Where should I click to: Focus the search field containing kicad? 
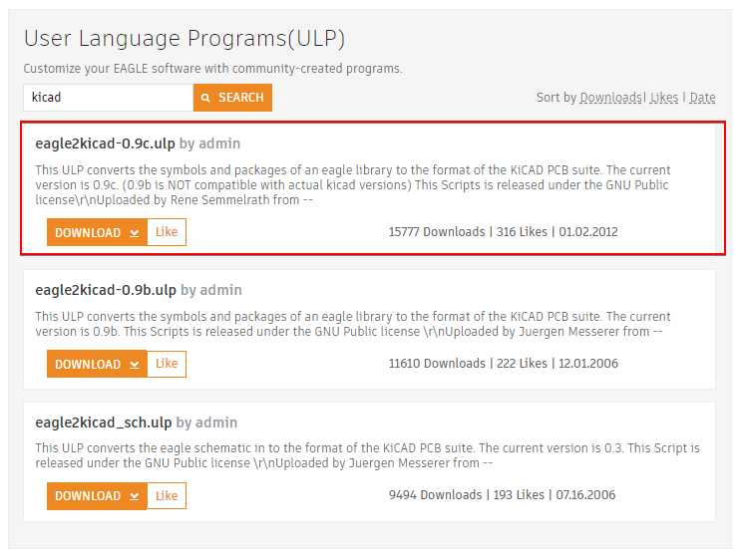tap(109, 98)
